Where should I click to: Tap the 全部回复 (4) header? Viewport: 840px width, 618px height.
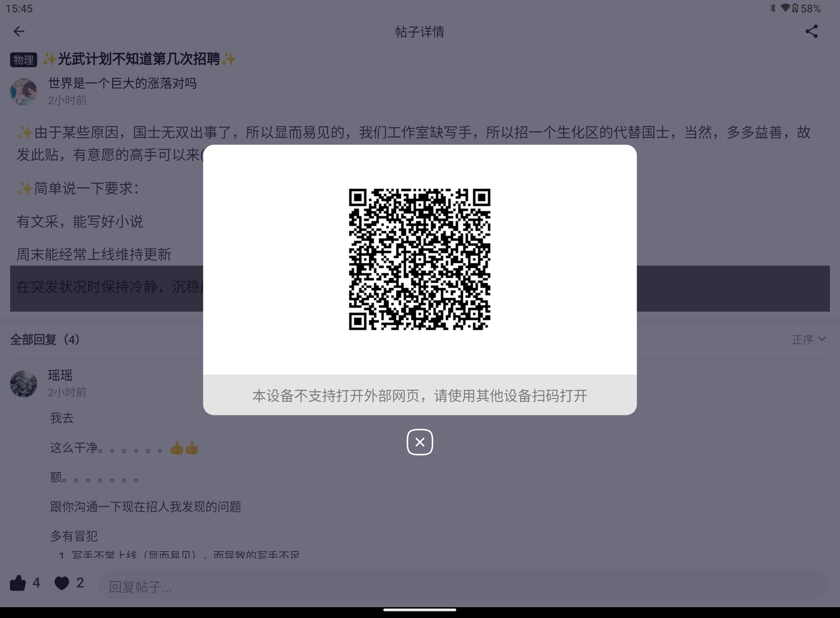pyautogui.click(x=45, y=340)
